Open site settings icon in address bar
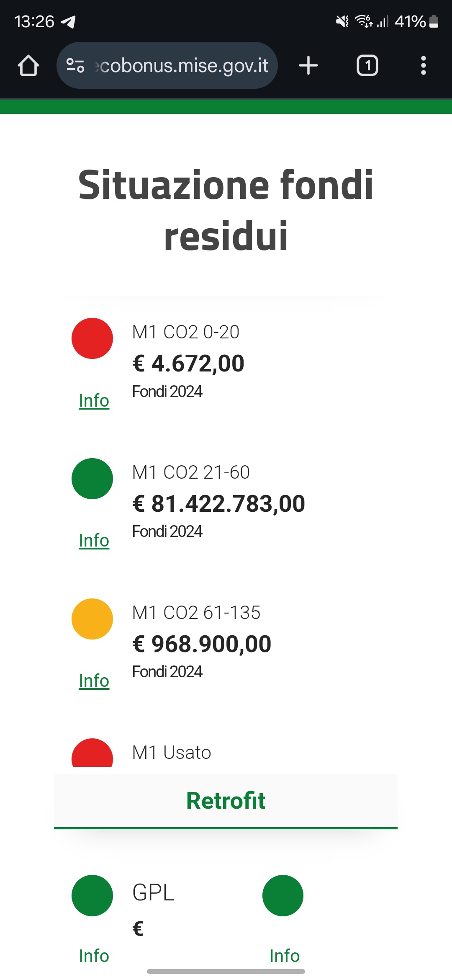This screenshot has height=980, width=452. (x=75, y=65)
